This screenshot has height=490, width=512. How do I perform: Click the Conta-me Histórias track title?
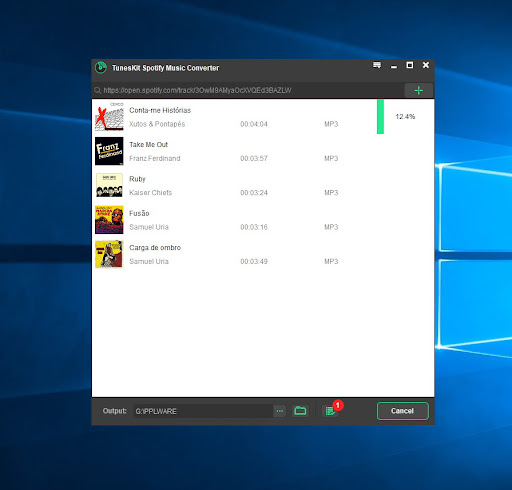click(160, 110)
